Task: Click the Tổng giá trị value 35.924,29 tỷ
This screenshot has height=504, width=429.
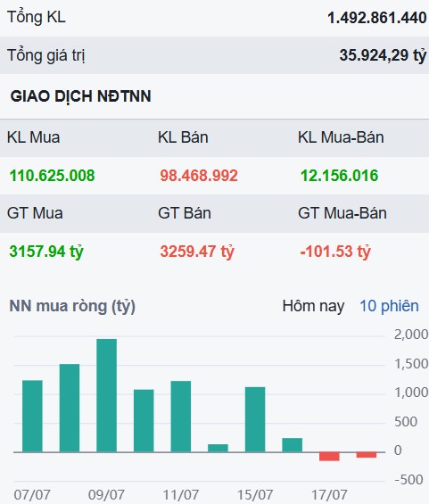Action: [383, 55]
